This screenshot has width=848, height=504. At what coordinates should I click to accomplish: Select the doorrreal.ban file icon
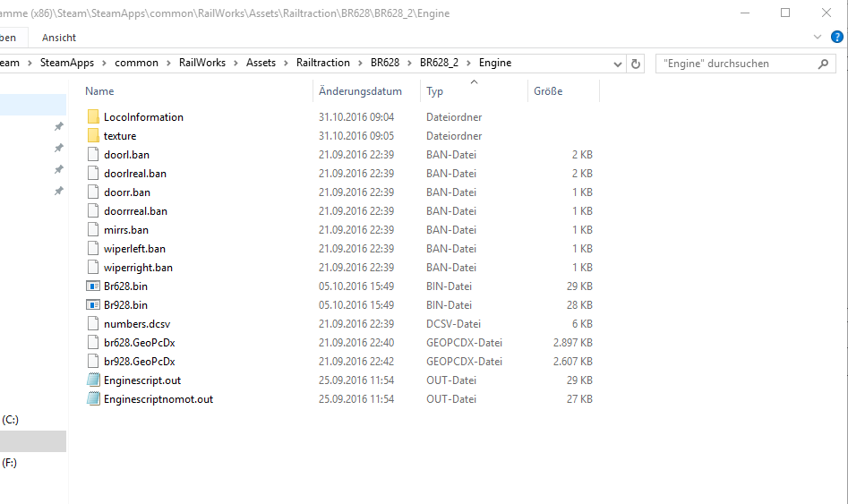click(93, 211)
